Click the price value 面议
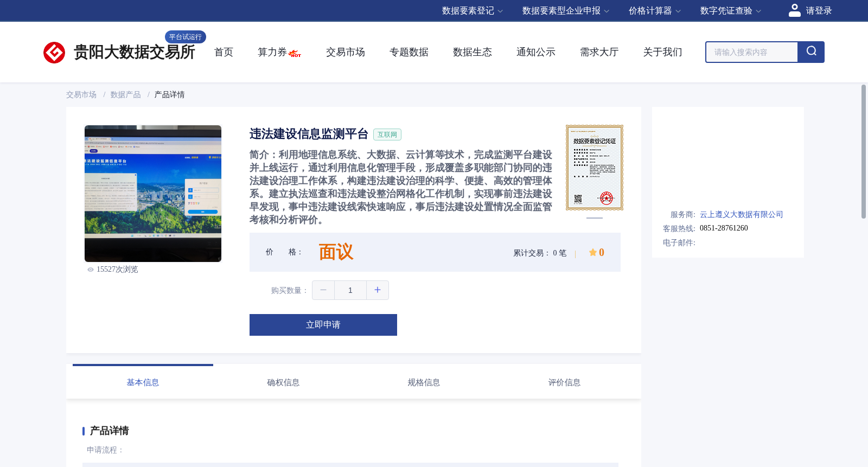 (x=336, y=252)
